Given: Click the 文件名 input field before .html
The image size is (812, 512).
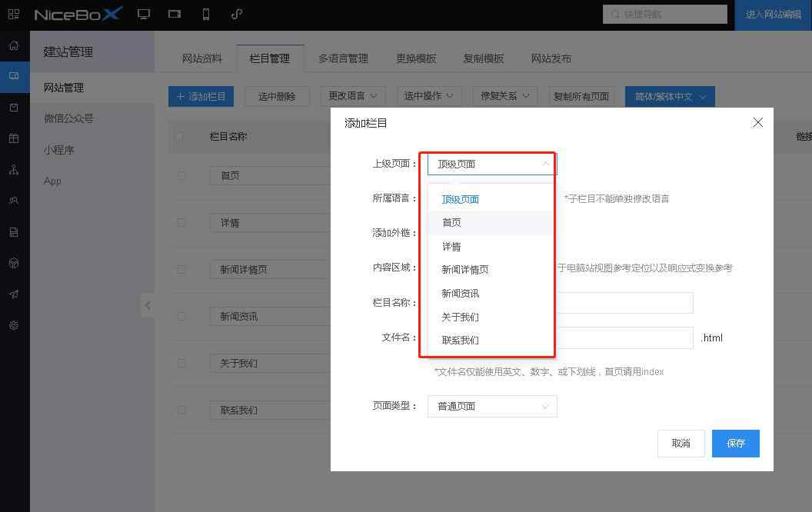Looking at the screenshot, I should point(624,337).
